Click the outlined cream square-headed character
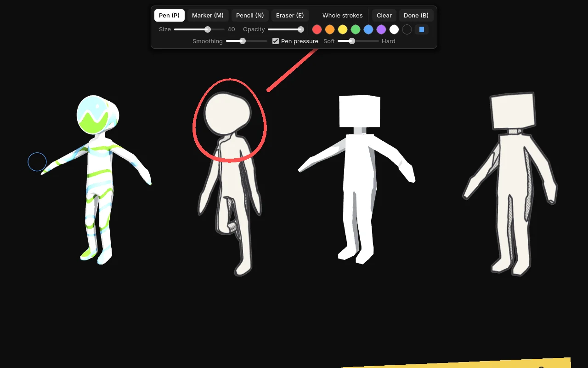 (x=510, y=184)
